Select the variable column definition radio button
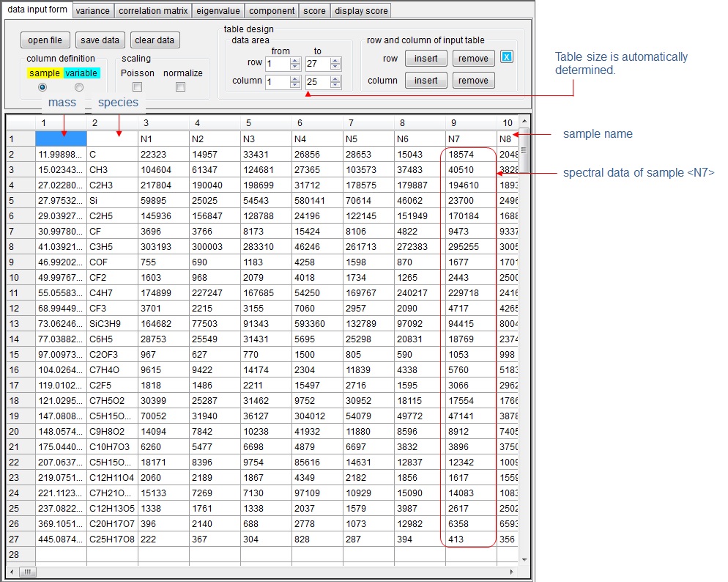The image size is (728, 582). pyautogui.click(x=79, y=86)
